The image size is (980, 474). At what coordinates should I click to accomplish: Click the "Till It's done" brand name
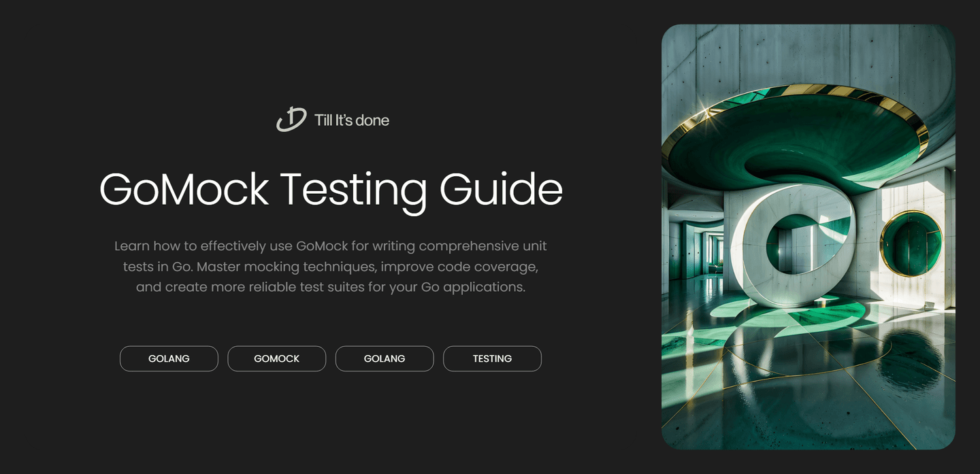[x=351, y=120]
